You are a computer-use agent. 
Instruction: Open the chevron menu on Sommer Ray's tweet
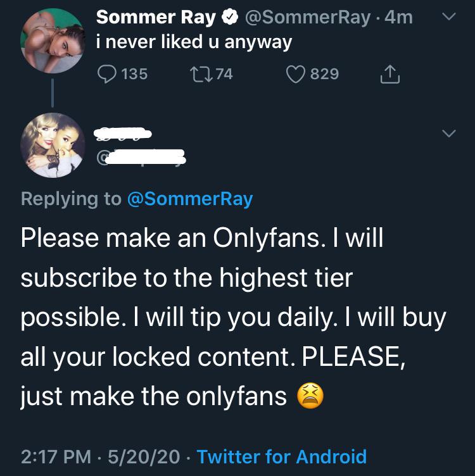pyautogui.click(x=448, y=19)
